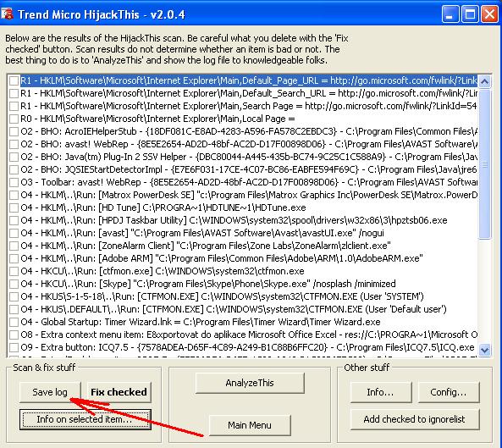The width and height of the screenshot is (502, 448).
Task: Check the Default_Search_URL R1 entry
Action: (x=14, y=93)
